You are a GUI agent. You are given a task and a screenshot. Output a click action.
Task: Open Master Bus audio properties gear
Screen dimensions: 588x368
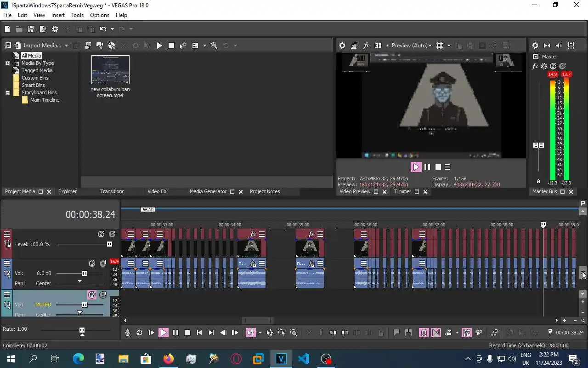tap(535, 46)
